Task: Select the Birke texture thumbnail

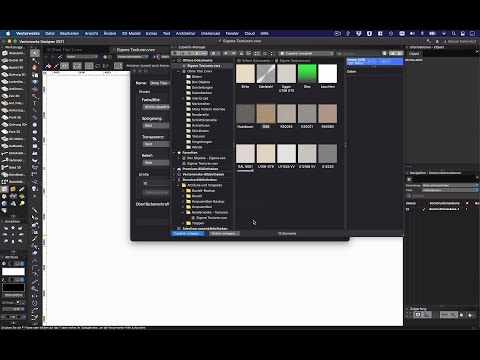Action: 245,74
